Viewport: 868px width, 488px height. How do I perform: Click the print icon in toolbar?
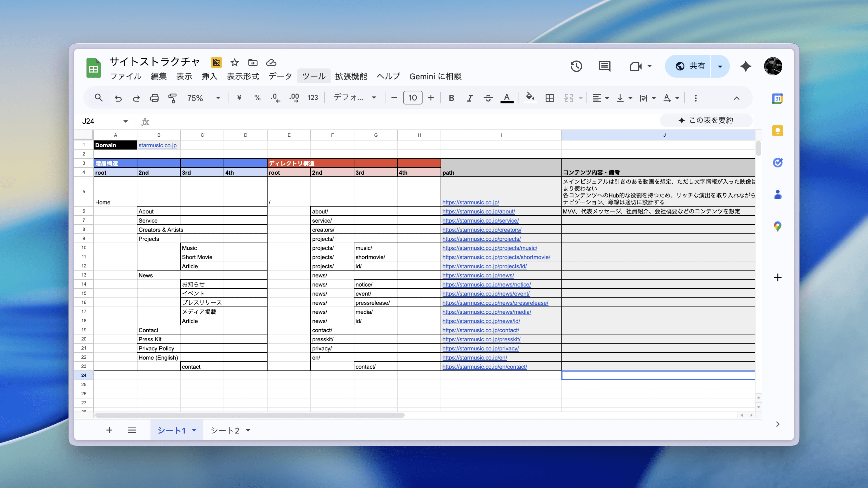pos(154,98)
